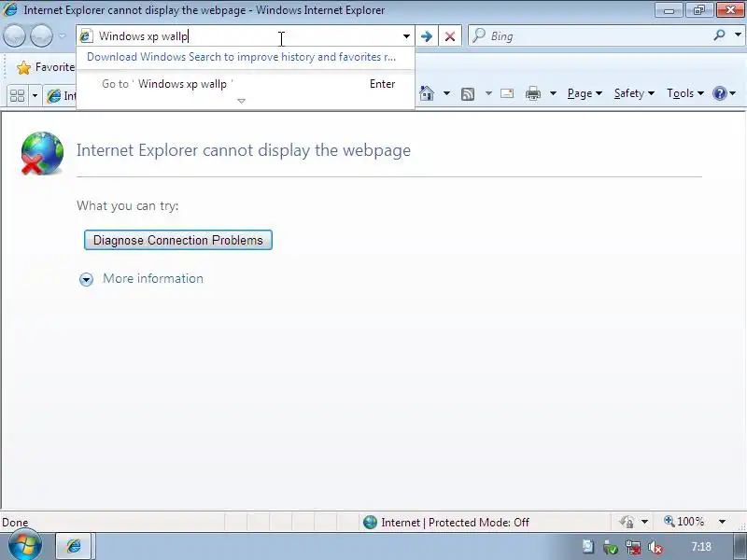
Task: Click the Internet Protected Mode zone indicator
Action: 445,523
